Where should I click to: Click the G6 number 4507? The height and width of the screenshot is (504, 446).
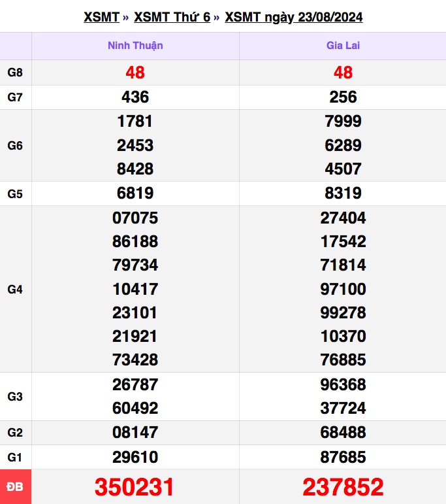click(343, 169)
